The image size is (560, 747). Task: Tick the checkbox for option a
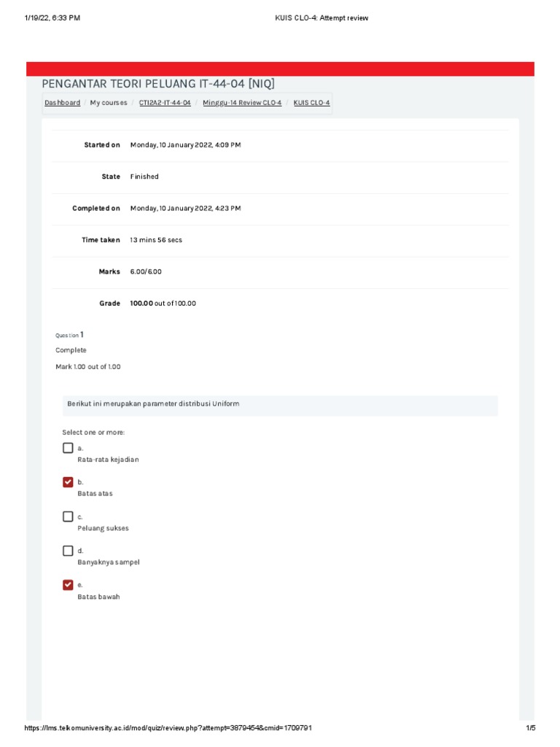(68, 448)
